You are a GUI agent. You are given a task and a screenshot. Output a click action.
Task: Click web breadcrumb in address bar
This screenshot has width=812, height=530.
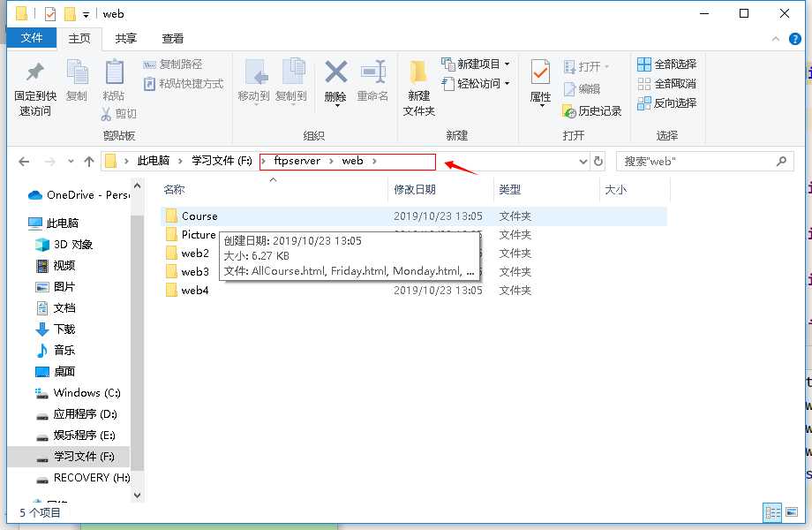tap(353, 161)
